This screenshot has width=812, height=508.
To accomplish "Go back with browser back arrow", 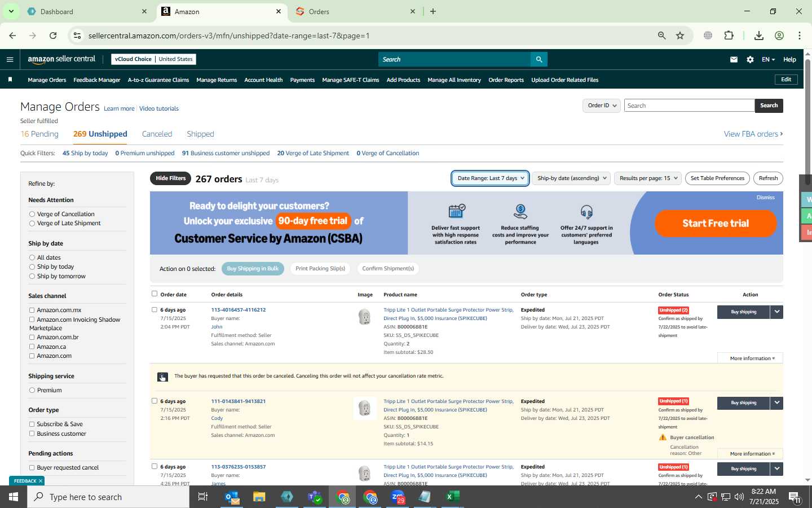I will tap(12, 36).
